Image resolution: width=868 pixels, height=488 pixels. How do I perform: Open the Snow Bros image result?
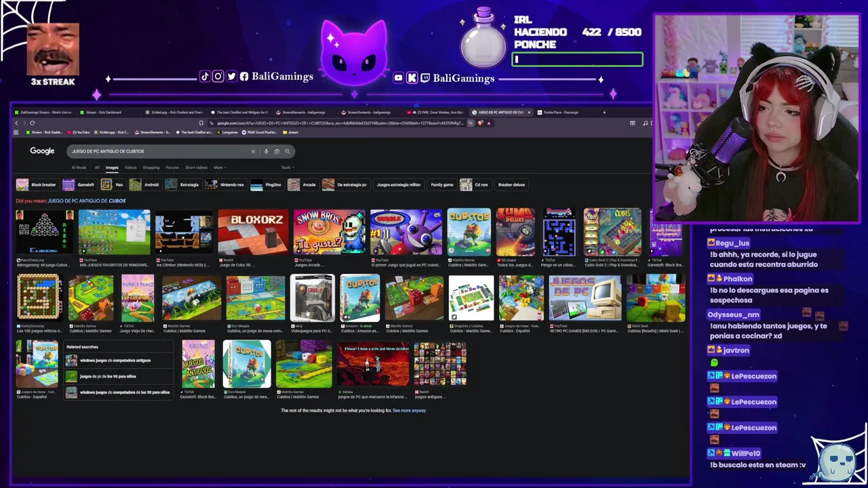[x=329, y=231]
